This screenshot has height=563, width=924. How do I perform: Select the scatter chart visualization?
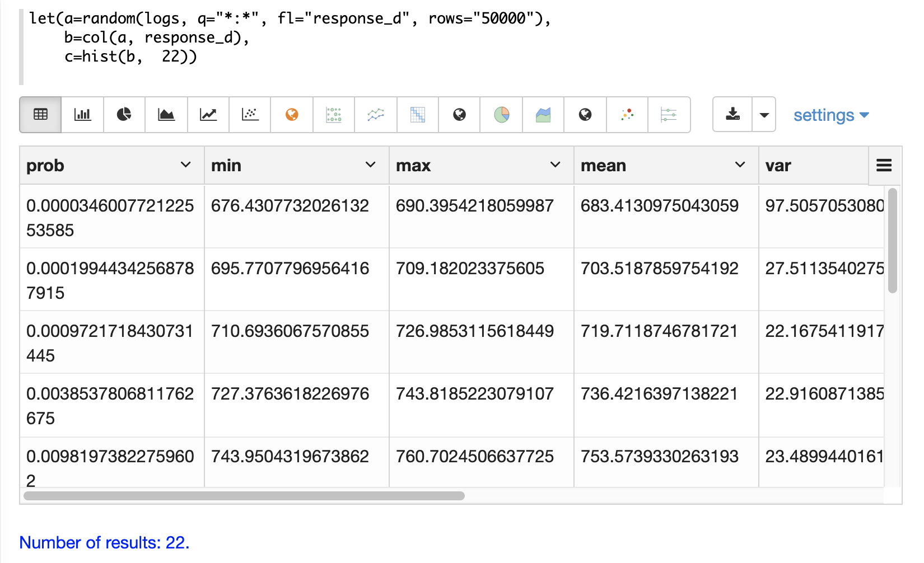[x=250, y=115]
